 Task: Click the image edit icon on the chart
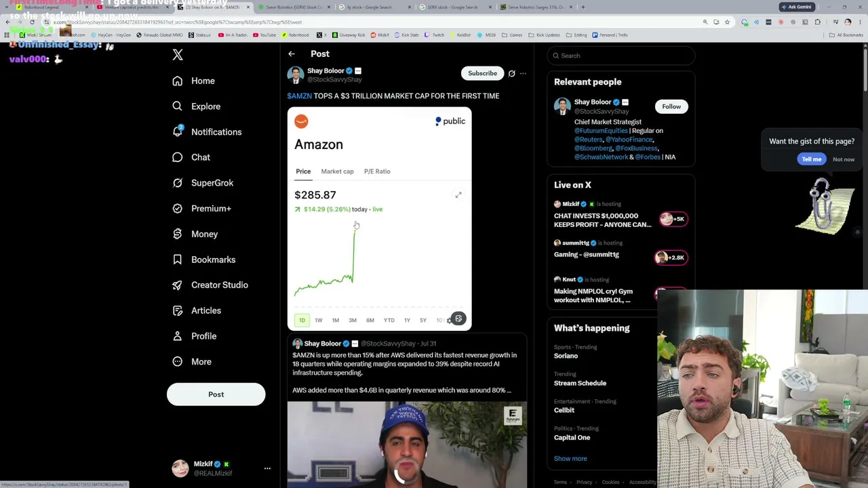tap(458, 319)
